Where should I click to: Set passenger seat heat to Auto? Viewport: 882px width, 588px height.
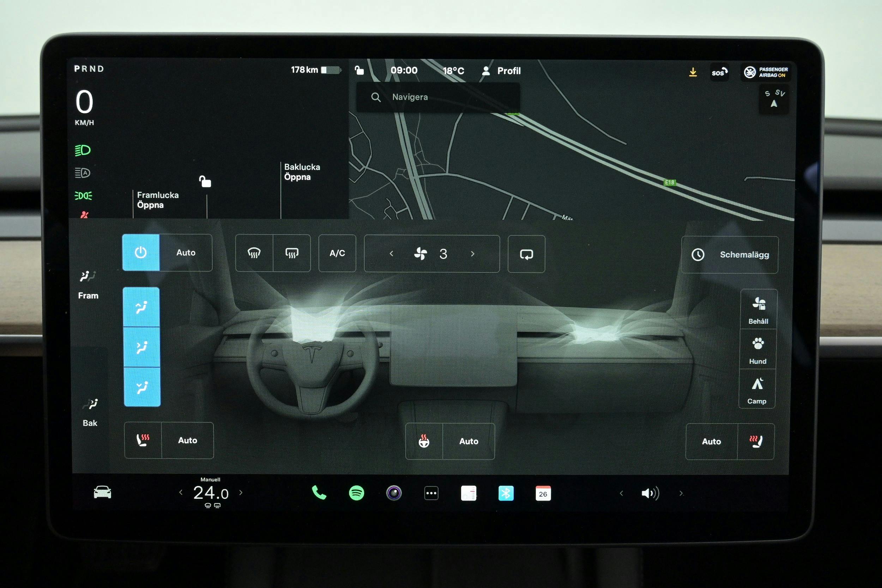point(711,441)
